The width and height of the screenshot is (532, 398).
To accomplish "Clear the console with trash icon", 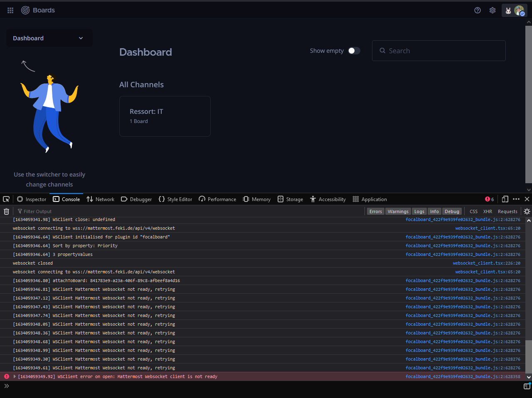I will click(x=6, y=211).
